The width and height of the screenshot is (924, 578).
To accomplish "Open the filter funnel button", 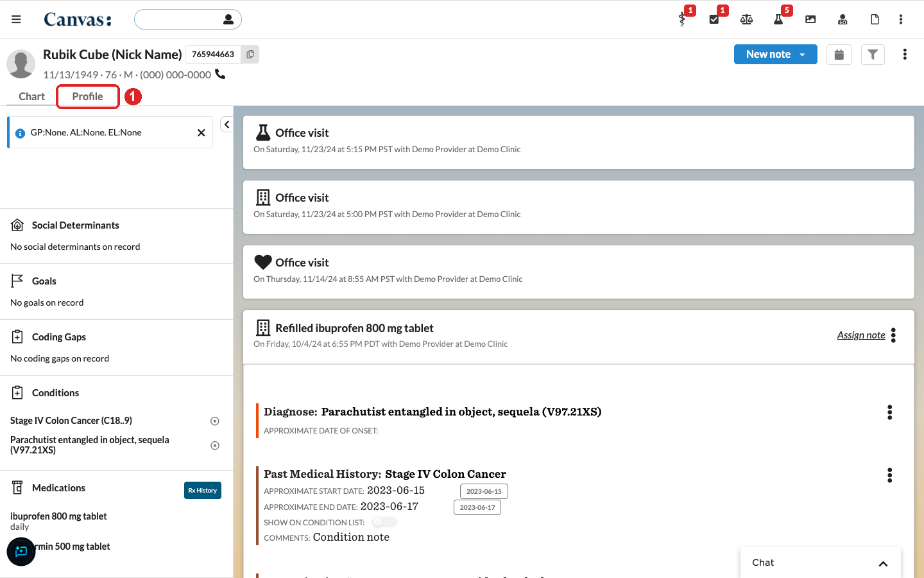I will click(873, 55).
